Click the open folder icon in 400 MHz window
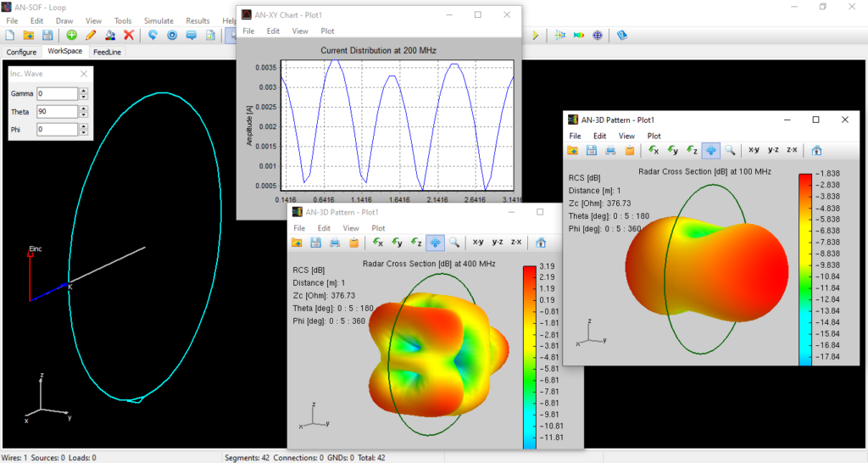 [297, 243]
